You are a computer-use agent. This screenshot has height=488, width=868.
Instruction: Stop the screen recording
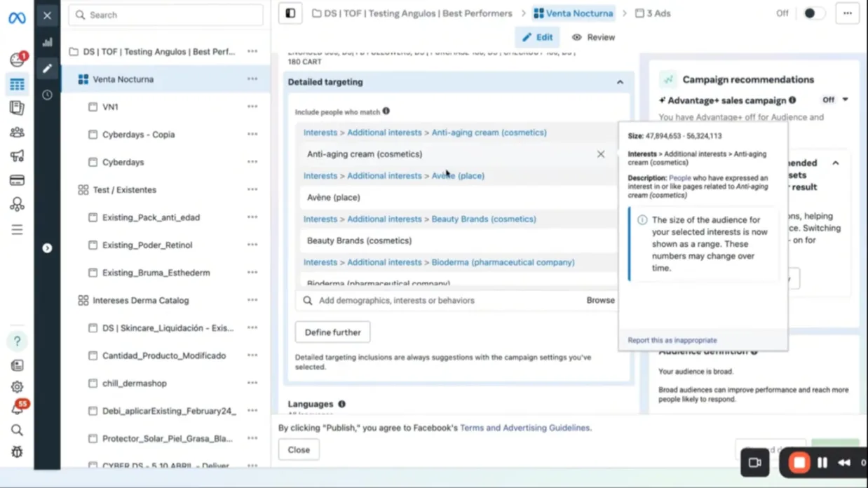click(x=799, y=463)
